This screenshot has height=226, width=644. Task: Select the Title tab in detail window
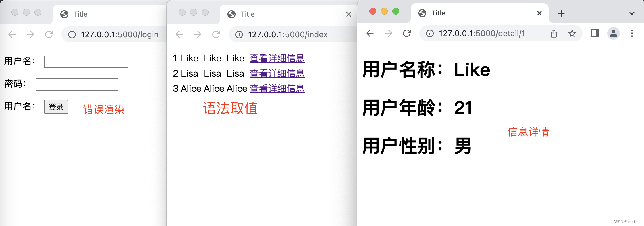pyautogui.click(x=480, y=13)
